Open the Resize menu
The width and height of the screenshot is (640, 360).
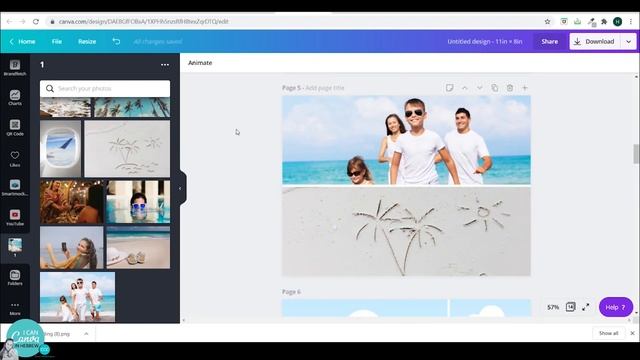point(87,41)
